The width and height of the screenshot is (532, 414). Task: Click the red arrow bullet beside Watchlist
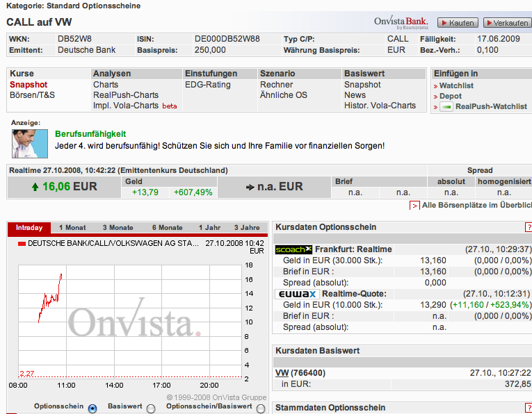[x=435, y=86]
